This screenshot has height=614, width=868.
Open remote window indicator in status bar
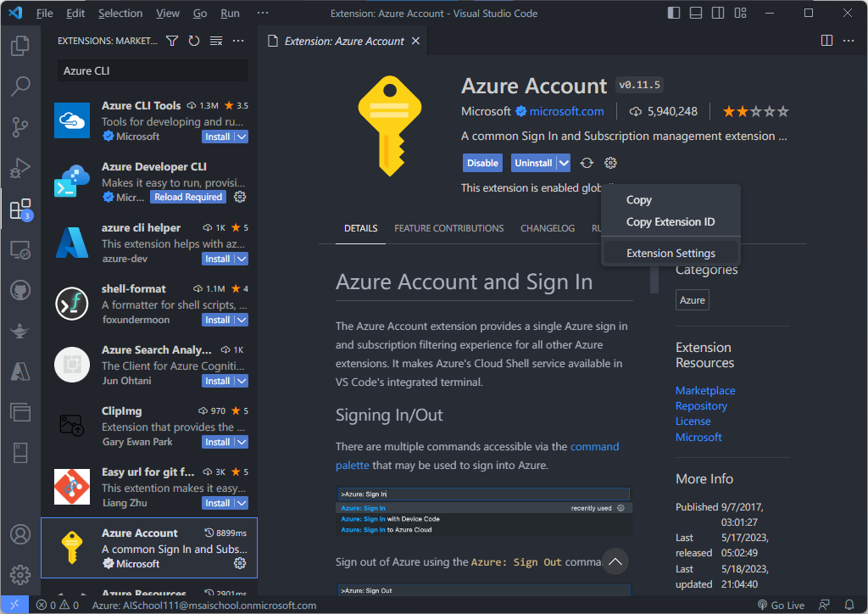(x=14, y=605)
